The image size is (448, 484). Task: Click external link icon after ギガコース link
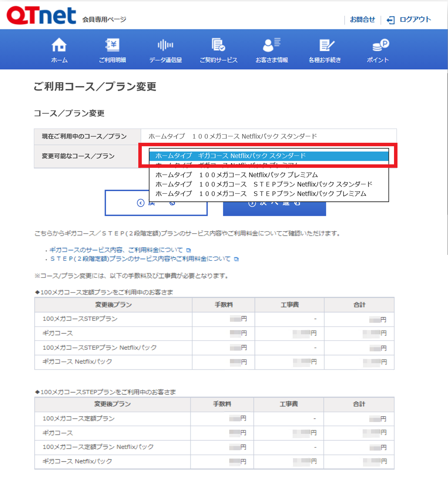pyautogui.click(x=188, y=250)
